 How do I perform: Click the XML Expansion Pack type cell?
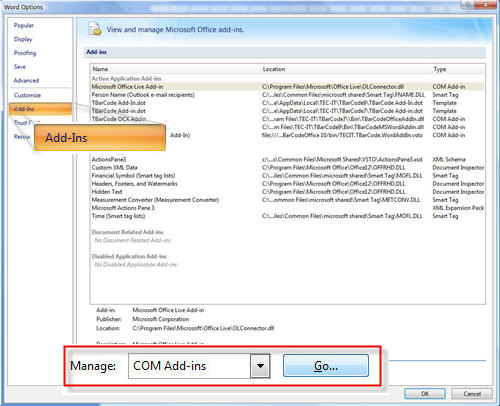click(x=458, y=208)
